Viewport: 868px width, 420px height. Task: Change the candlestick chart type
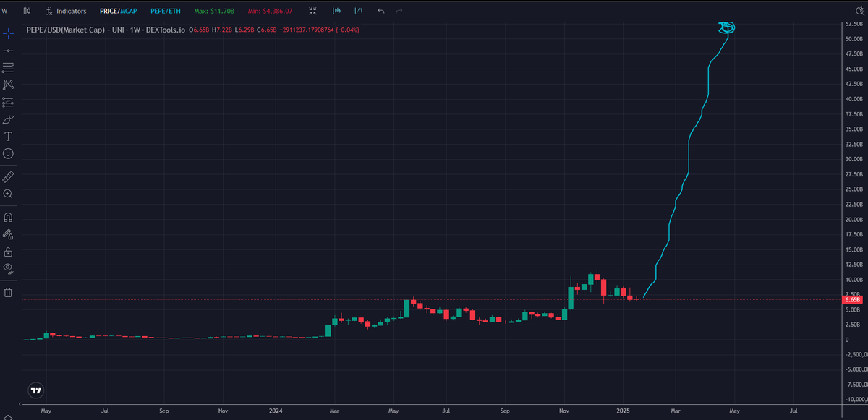click(x=27, y=12)
